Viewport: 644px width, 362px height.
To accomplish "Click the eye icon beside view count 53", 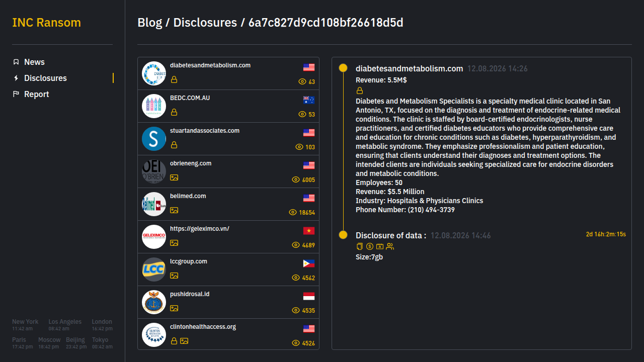I will click(x=302, y=114).
